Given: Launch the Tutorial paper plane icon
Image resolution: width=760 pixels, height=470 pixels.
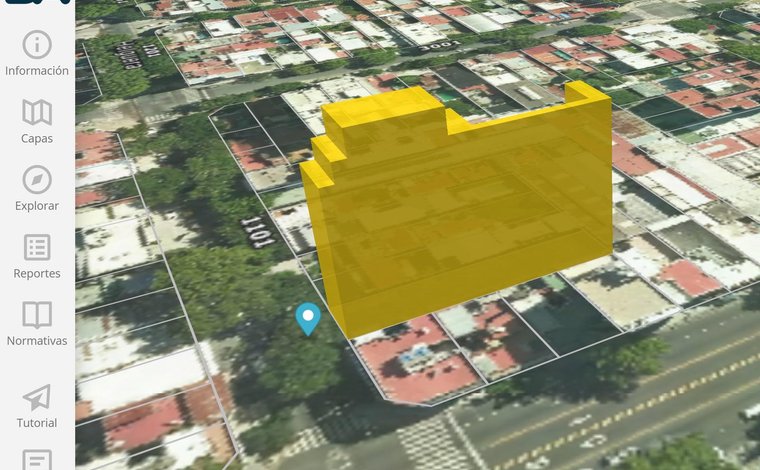Looking at the screenshot, I should tap(37, 397).
